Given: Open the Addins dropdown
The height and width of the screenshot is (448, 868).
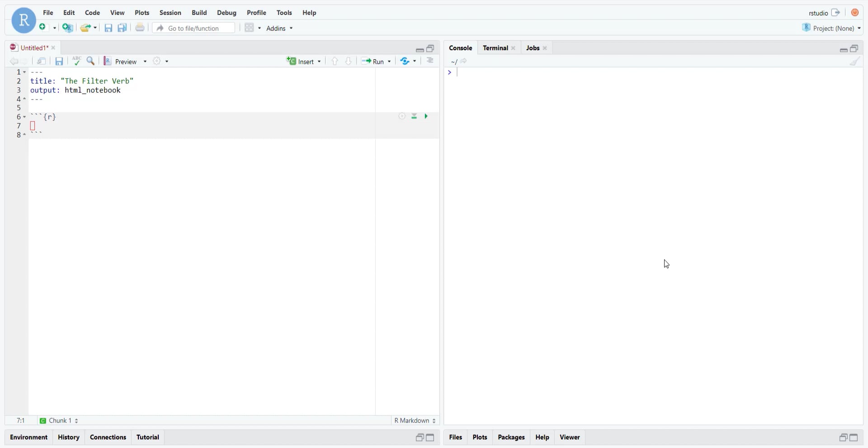Looking at the screenshot, I should pos(279,28).
